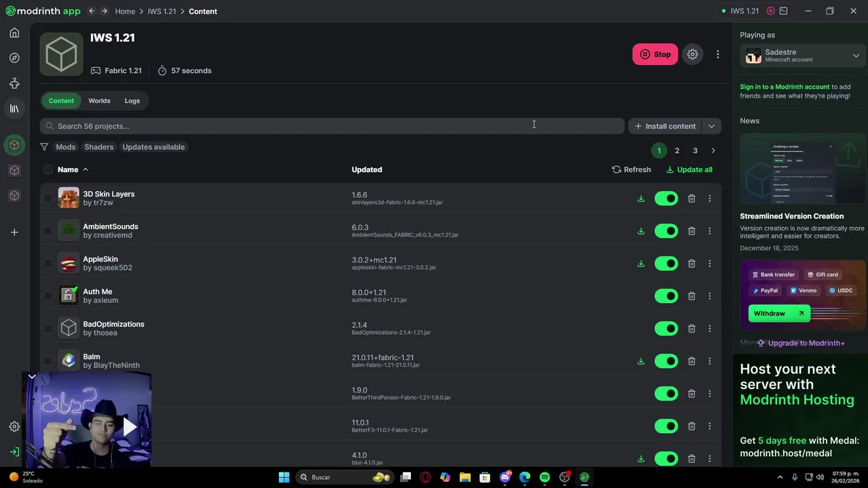Viewport: 868px width, 488px height.
Task: Delete the BetterThirdPerson mod
Action: [692, 394]
